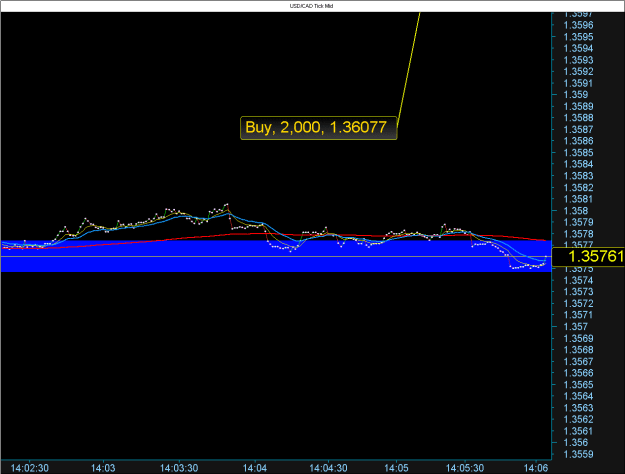Image resolution: width=625 pixels, height=474 pixels.
Task: Click the 1.3592 price axis label
Action: (x=578, y=71)
